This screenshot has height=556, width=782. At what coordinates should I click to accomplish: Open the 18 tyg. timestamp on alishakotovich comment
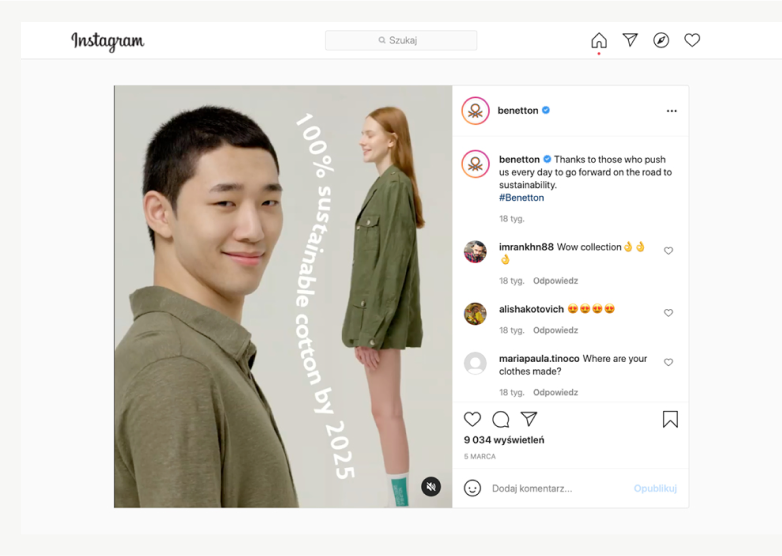(x=512, y=330)
